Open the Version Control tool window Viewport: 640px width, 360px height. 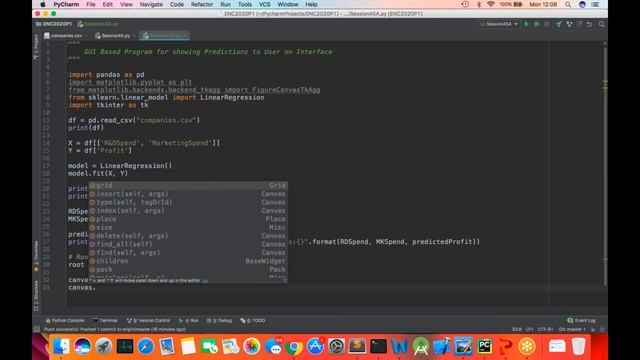[x=148, y=320]
